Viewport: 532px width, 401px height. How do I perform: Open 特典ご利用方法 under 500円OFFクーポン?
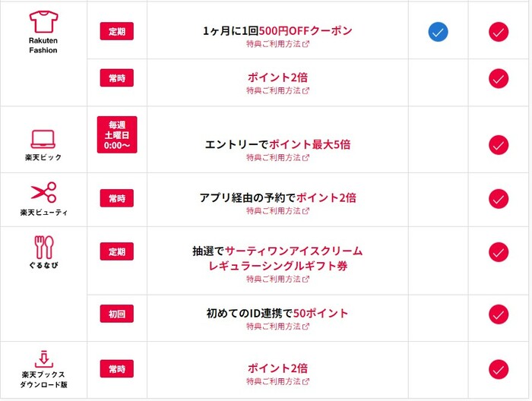[277, 44]
